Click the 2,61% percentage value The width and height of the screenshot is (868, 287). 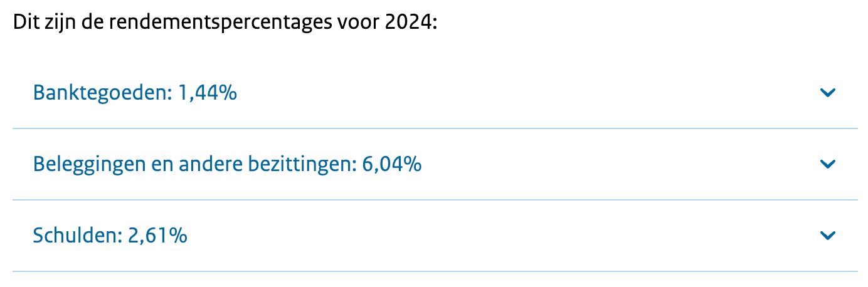158,236
